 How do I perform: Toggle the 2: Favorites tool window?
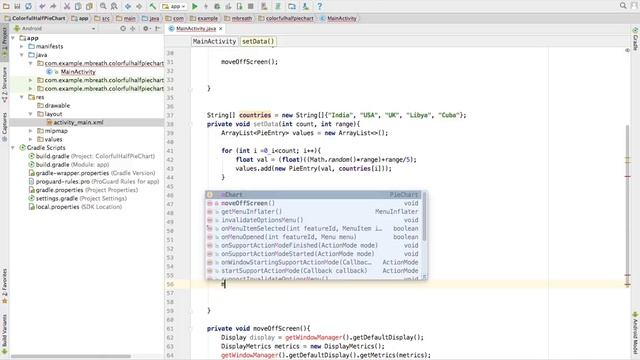tap(4, 286)
